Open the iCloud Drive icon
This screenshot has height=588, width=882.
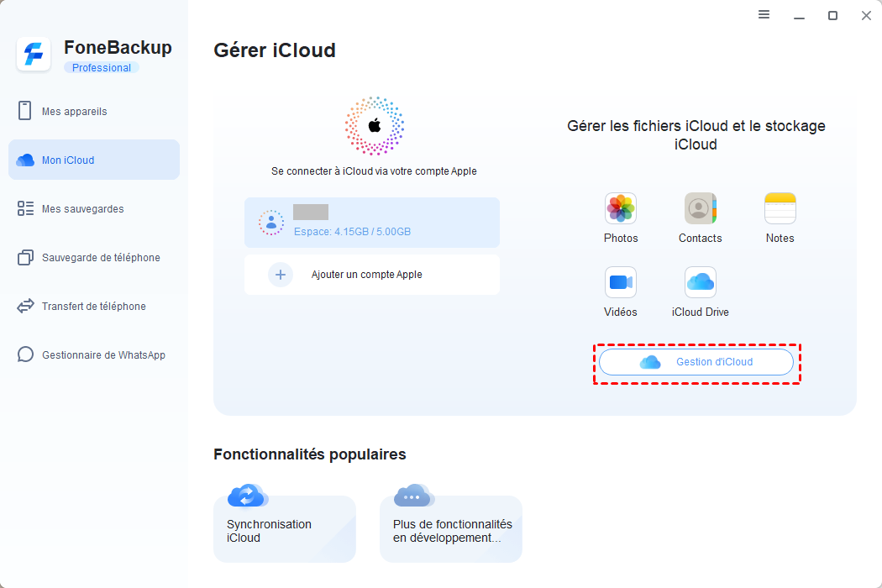[700, 282]
